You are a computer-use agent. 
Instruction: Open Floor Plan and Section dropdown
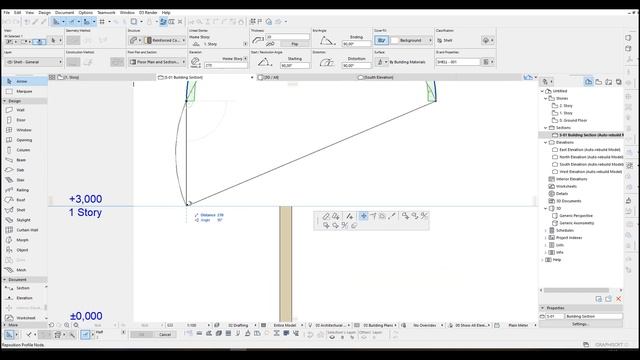tap(157, 62)
